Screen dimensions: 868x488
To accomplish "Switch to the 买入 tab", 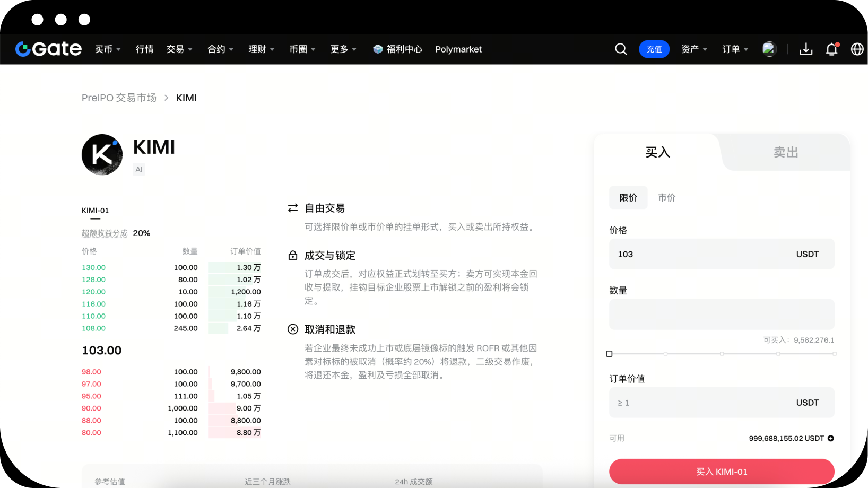I will click(x=657, y=152).
